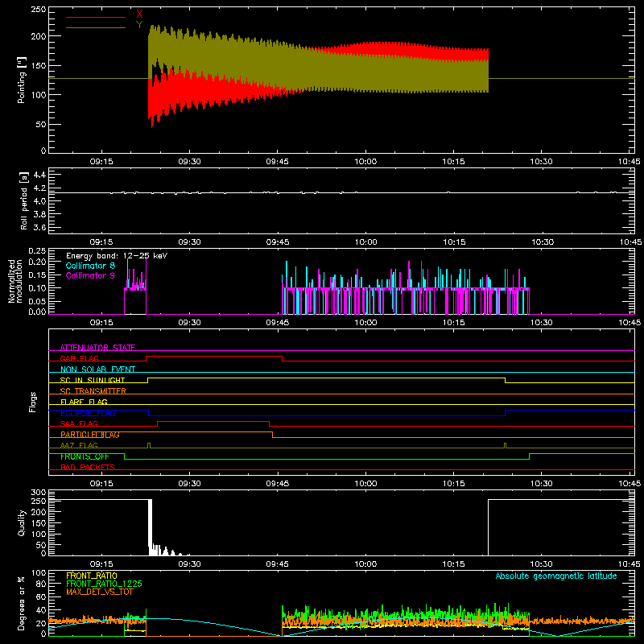Viewport: 644px width, 644px height.
Task: Click the 4.4 tick on Roll period axis
Action: [x=39, y=175]
